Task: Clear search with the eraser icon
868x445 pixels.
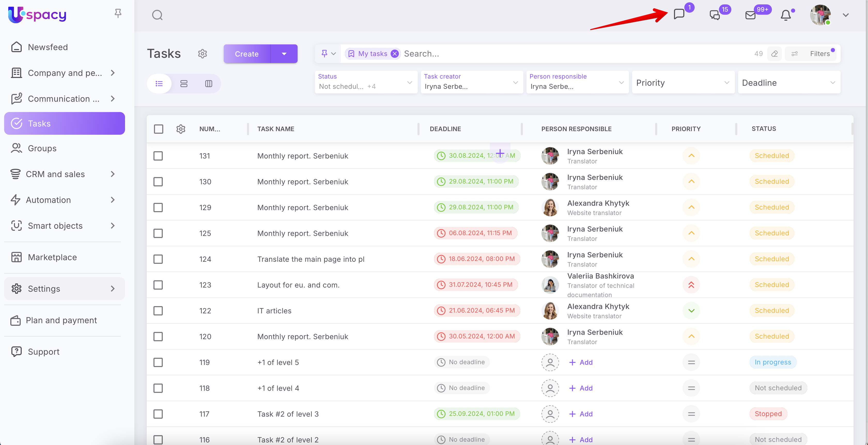Action: tap(774, 53)
